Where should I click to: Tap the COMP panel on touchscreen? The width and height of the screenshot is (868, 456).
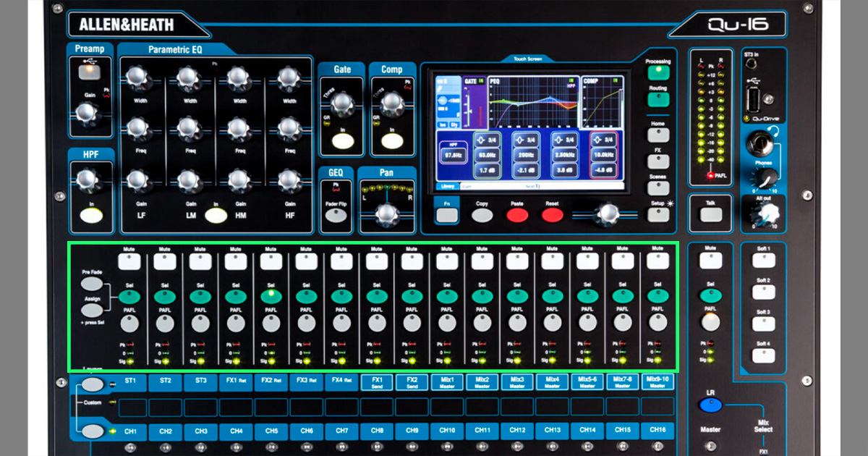(602, 104)
